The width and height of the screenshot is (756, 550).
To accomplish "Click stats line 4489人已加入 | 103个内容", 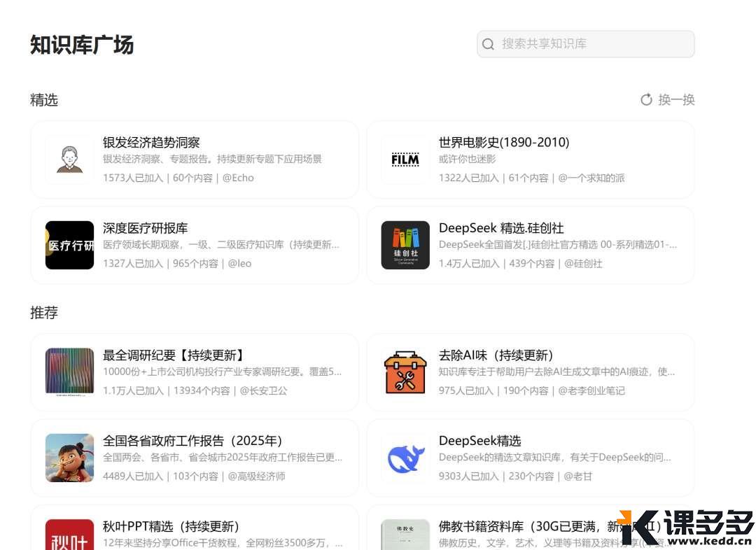I will point(194,477).
